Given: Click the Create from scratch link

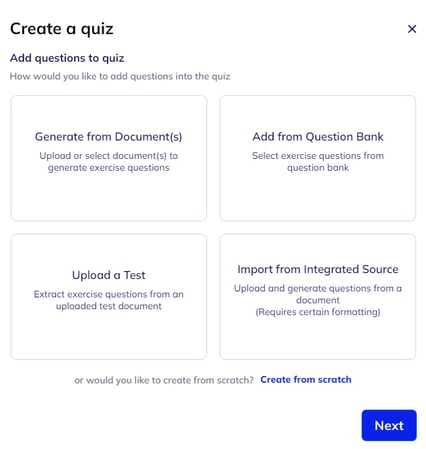Looking at the screenshot, I should click(306, 380).
